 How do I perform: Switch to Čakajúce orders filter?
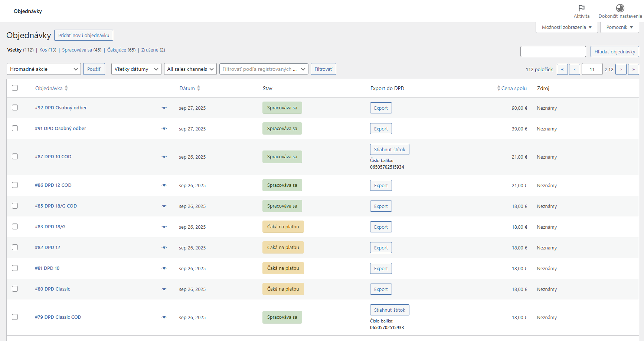point(117,50)
